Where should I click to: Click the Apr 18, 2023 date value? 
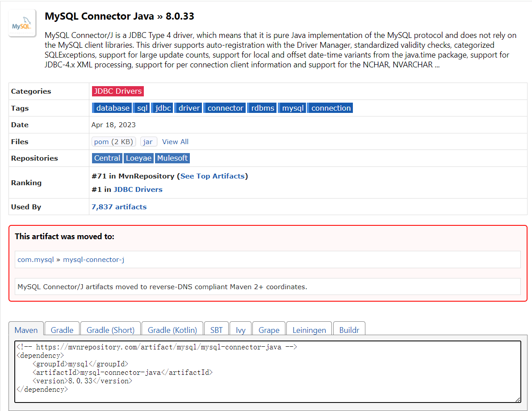pyautogui.click(x=113, y=125)
